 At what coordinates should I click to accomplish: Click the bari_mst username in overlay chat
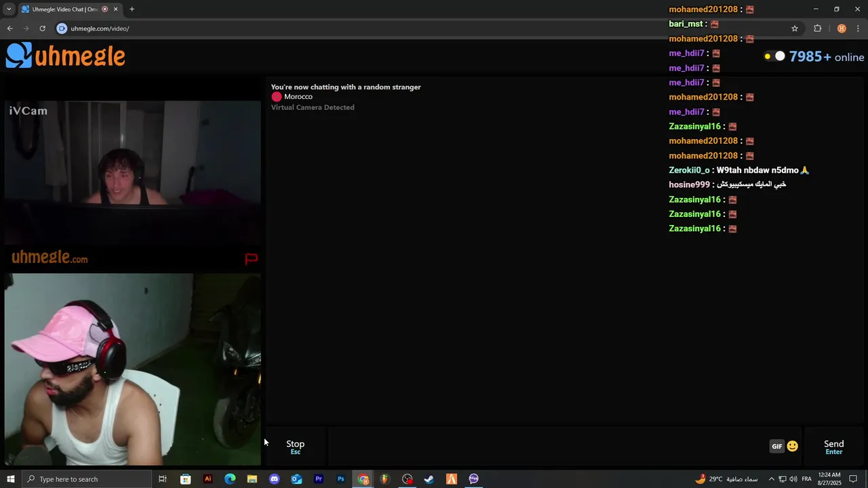click(686, 24)
